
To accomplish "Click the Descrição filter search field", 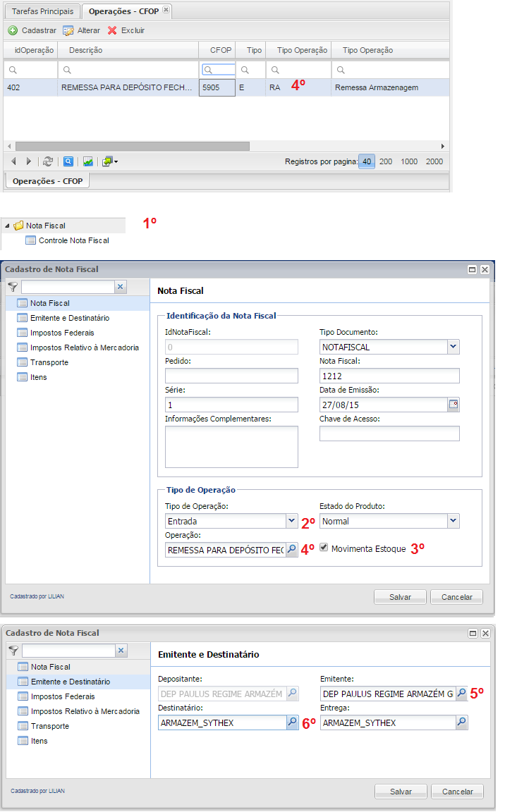I will 128,70.
